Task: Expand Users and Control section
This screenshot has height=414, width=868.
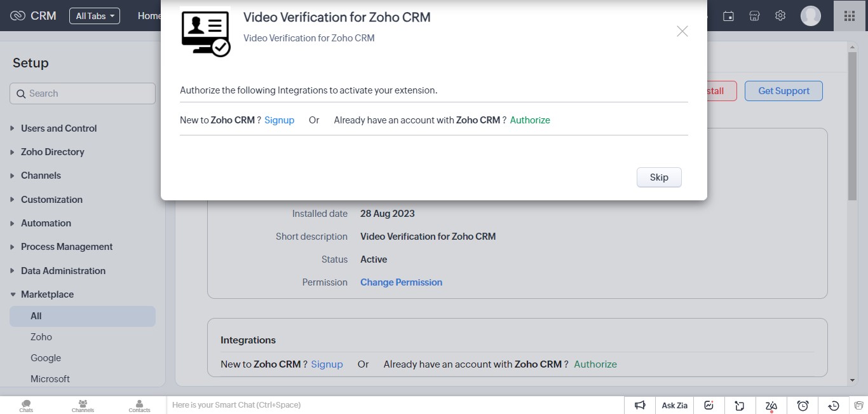Action: point(58,128)
